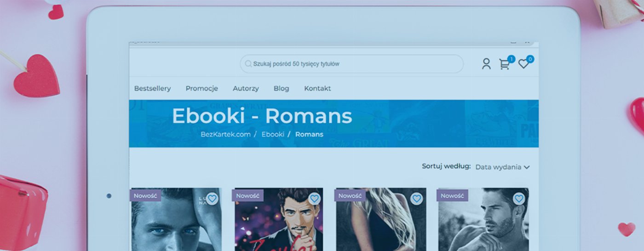Open the Blog menu item
The image size is (644, 251).
[x=281, y=88]
